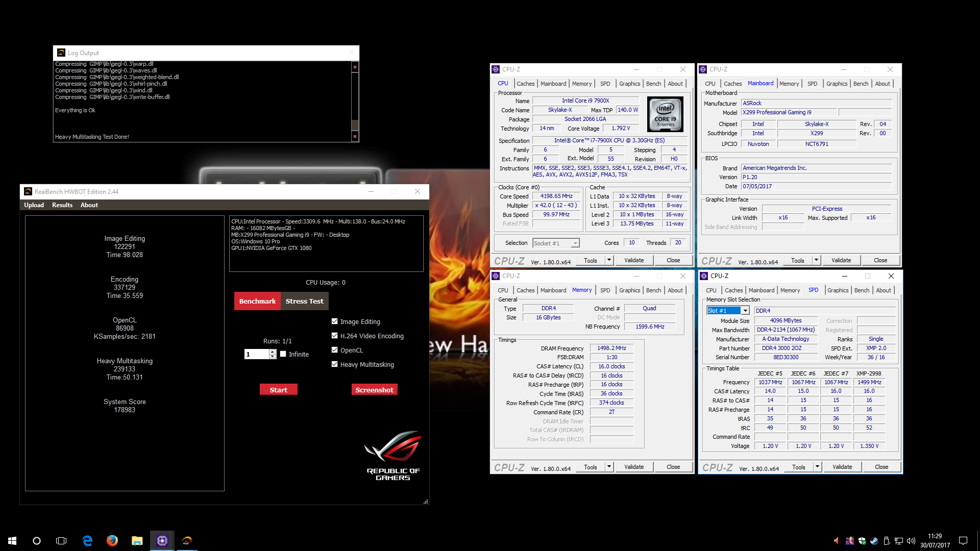
Task: Open the Windows Start menu
Action: click(12, 541)
